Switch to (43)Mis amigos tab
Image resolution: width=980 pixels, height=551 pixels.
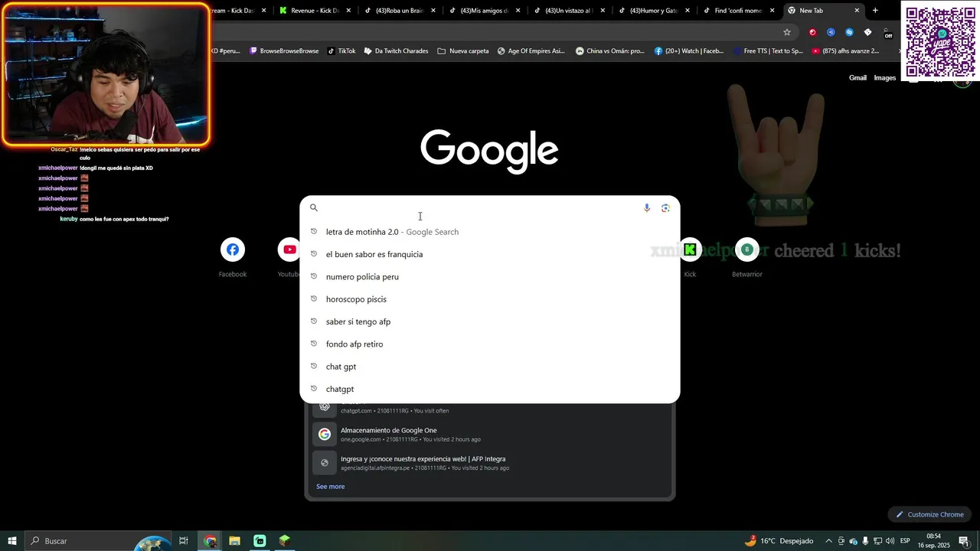[x=484, y=11]
